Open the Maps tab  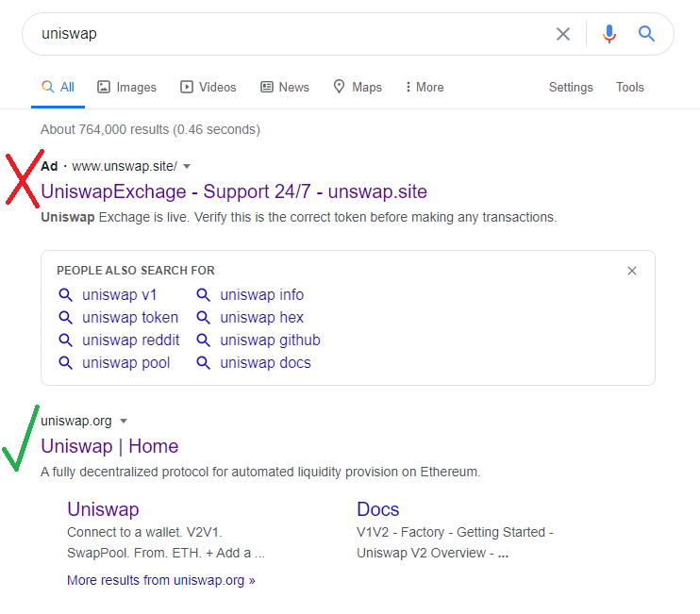point(358,87)
